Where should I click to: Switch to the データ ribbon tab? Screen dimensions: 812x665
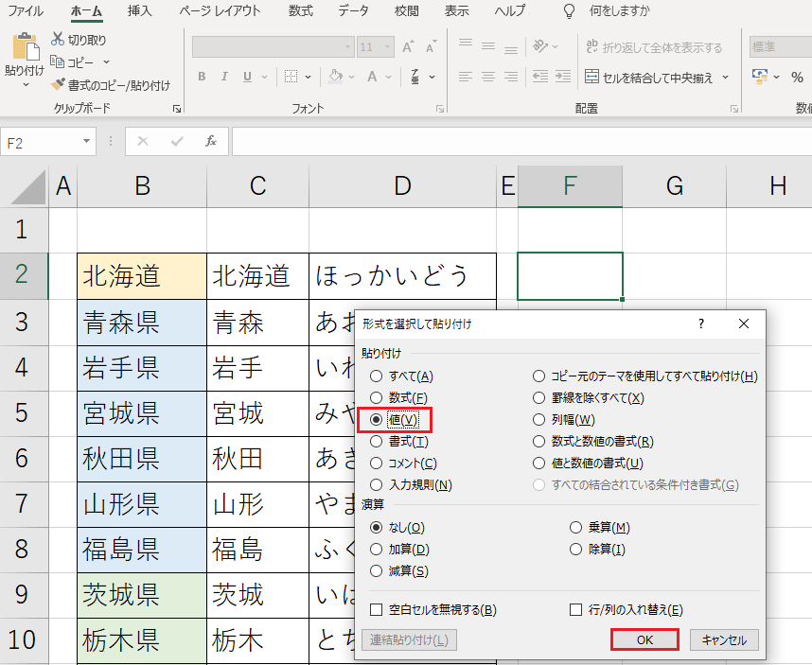click(354, 10)
